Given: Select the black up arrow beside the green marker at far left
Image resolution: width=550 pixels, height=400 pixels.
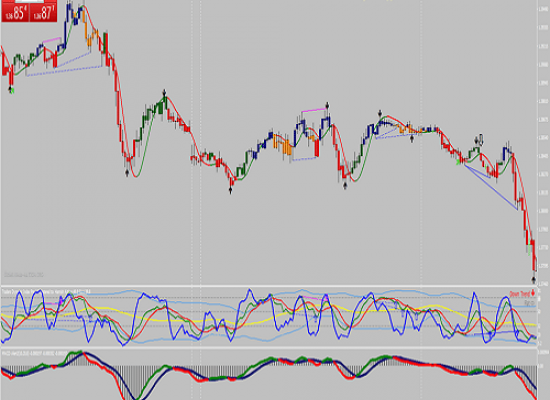Looking at the screenshot, I should [10, 90].
